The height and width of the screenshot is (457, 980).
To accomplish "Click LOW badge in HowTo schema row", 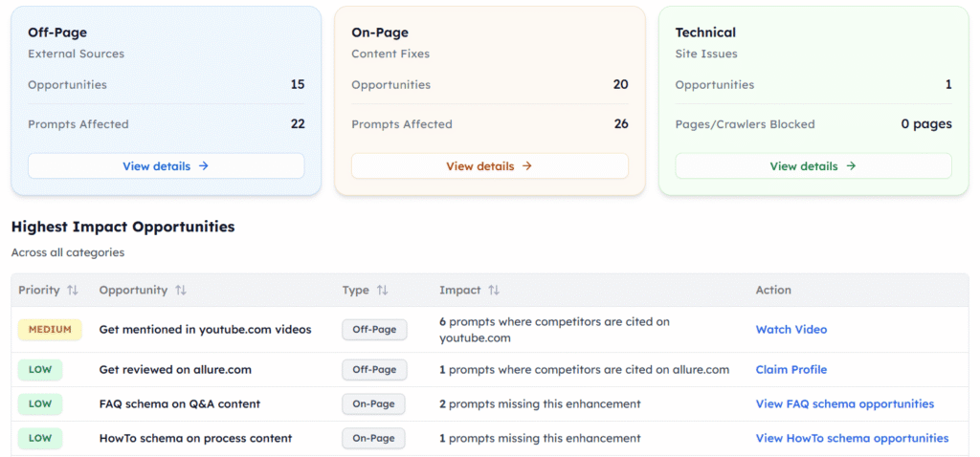I will point(40,438).
